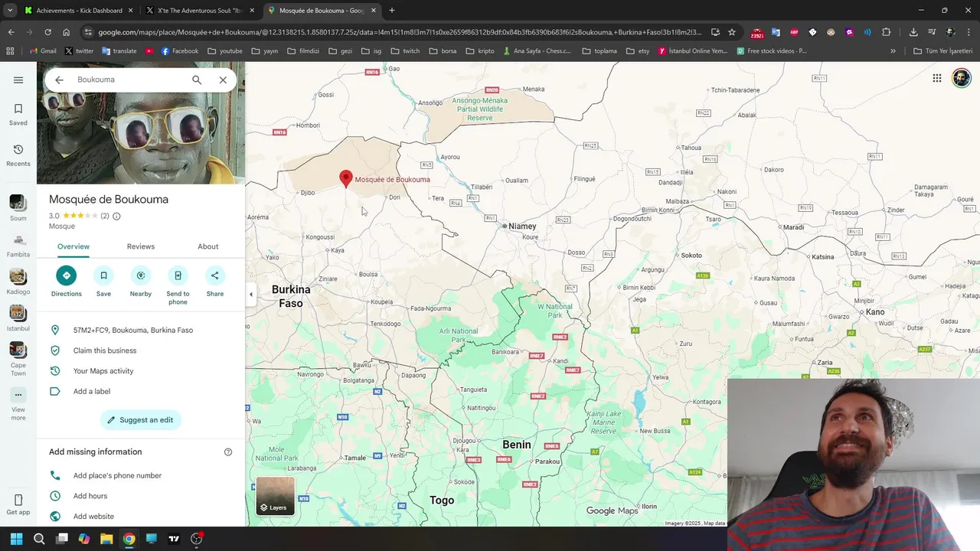980x551 pixels.
Task: Clear the Boukouma search with X
Action: [223, 80]
